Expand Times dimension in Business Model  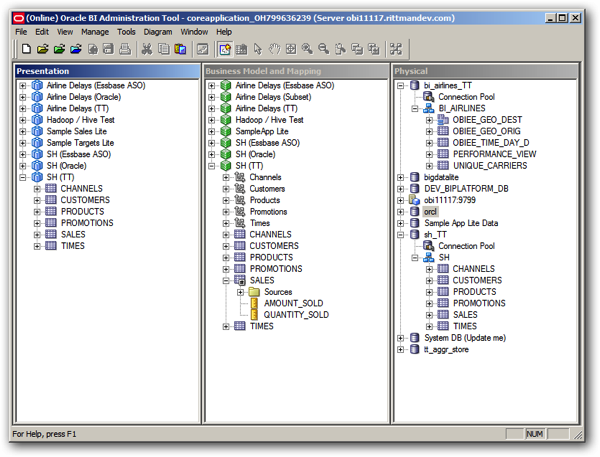(x=226, y=223)
